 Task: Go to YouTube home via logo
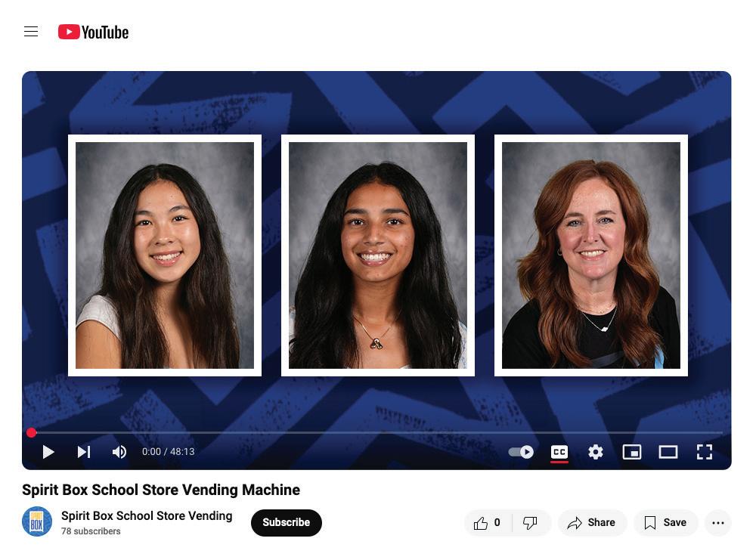pyautogui.click(x=93, y=32)
